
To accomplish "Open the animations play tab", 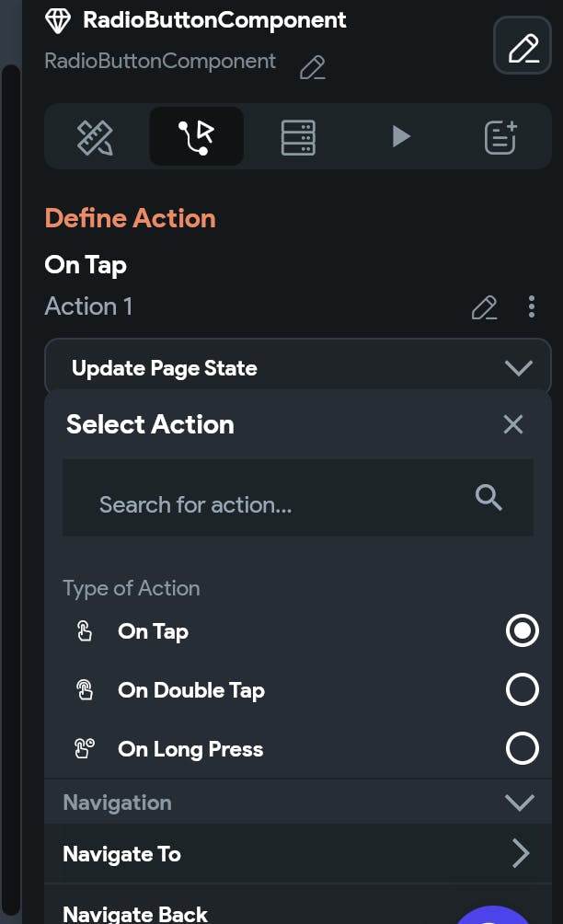I will coord(400,137).
